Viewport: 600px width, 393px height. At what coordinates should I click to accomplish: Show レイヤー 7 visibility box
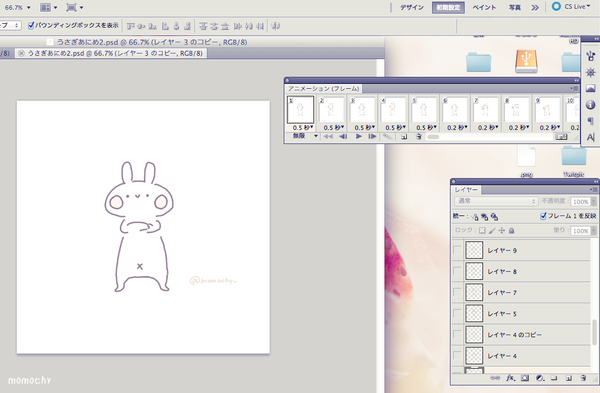[x=457, y=292]
